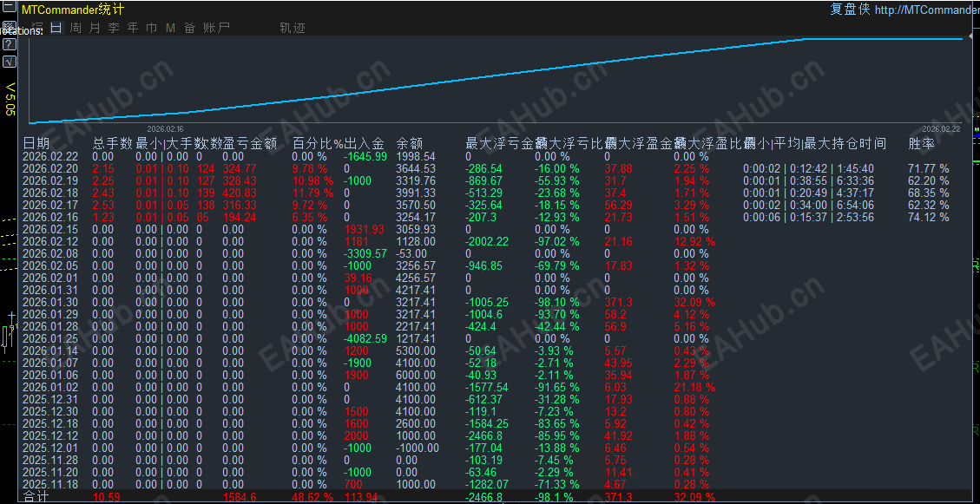Click the 总手数 column header
The height and width of the screenshot is (504, 980).
(113, 144)
